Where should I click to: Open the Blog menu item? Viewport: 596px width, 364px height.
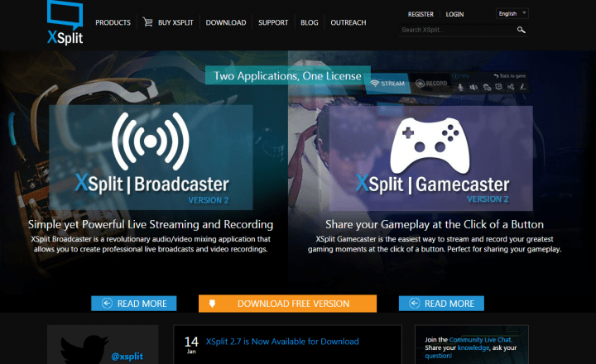[x=310, y=22]
